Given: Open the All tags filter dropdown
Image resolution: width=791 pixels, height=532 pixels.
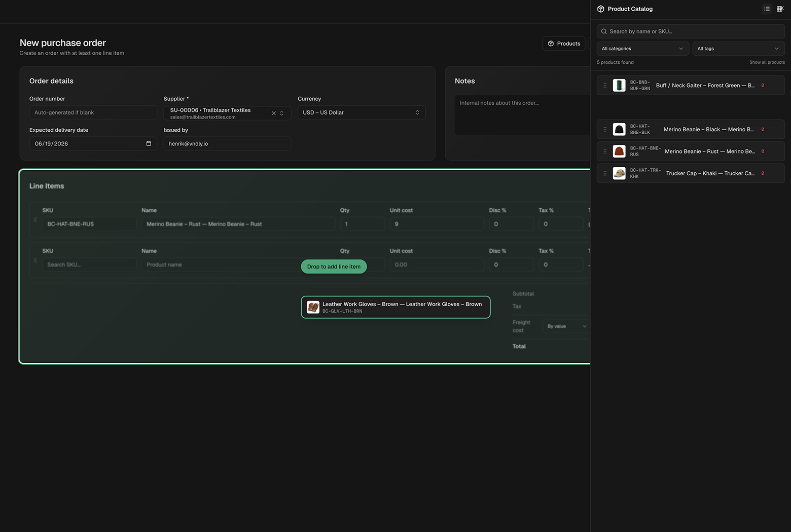Looking at the screenshot, I should tap(738, 49).
